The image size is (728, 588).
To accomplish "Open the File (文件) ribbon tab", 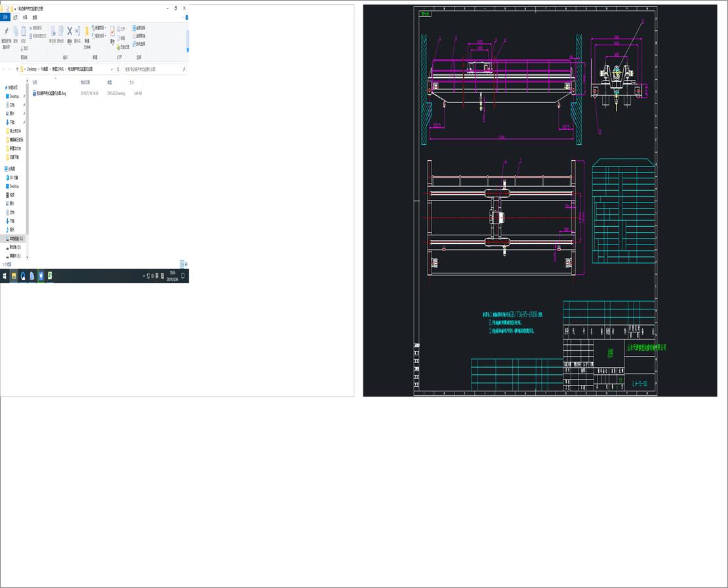I will point(6,18).
